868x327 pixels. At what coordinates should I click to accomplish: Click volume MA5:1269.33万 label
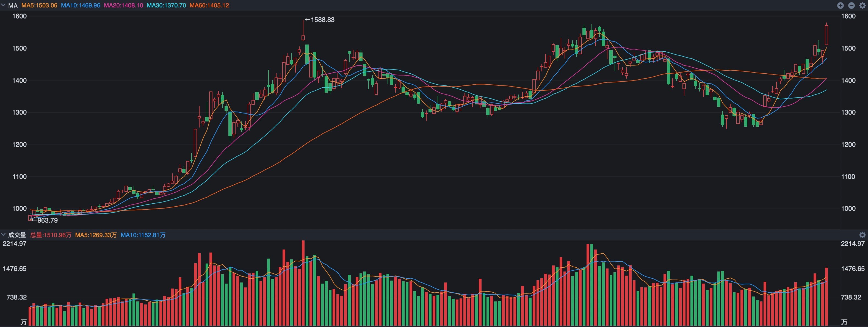(96, 235)
